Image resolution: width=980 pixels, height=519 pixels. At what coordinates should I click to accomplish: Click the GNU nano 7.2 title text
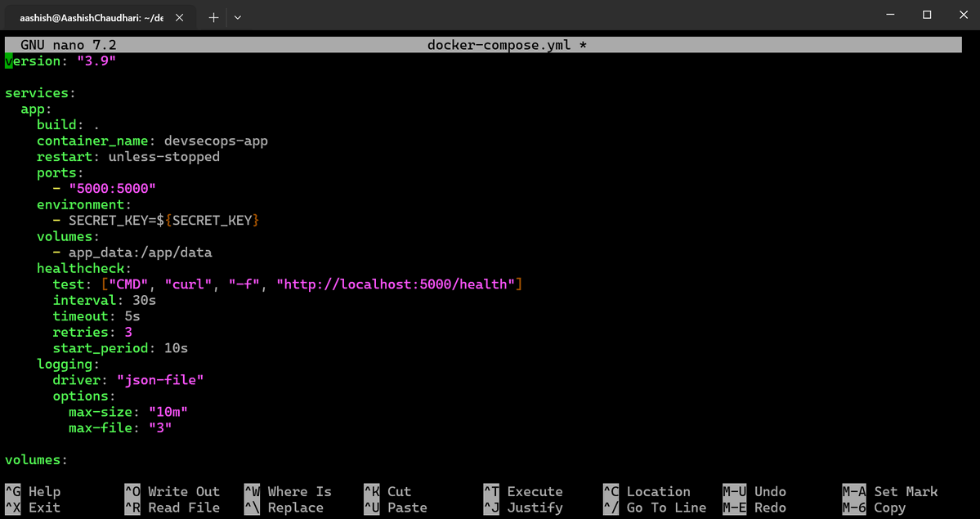(69, 45)
